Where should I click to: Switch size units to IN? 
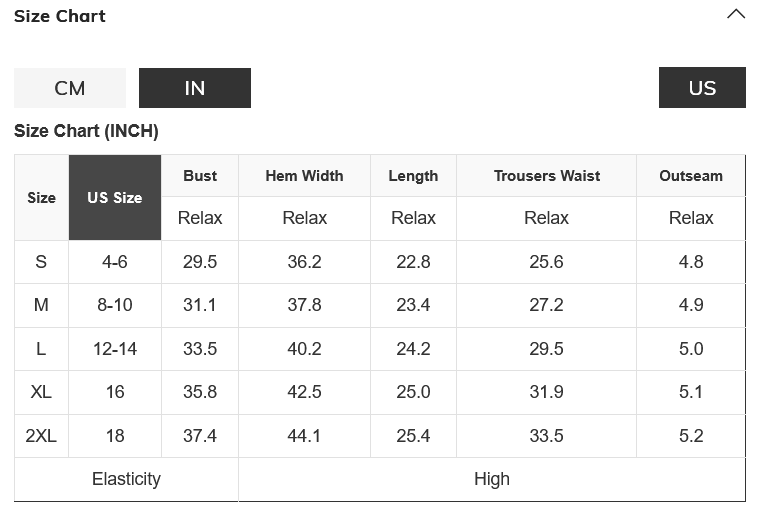pos(195,88)
